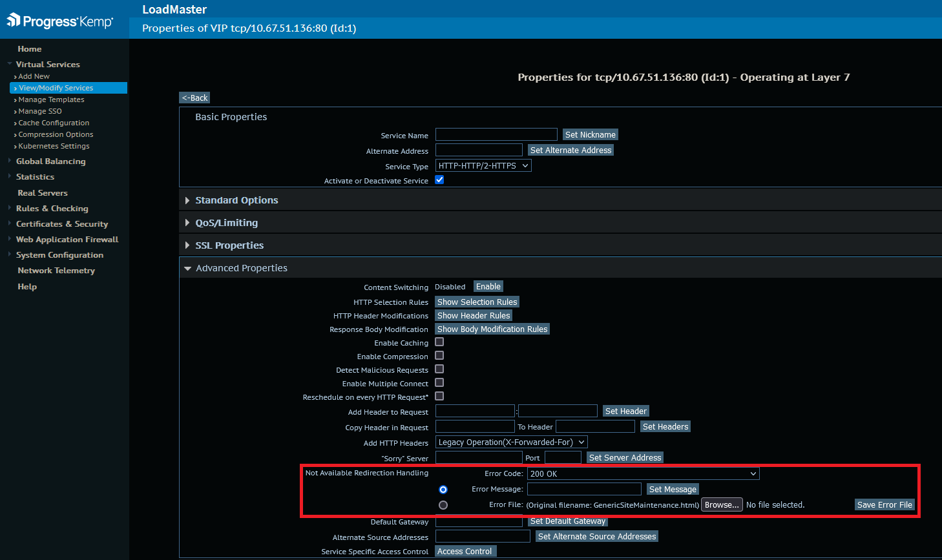The height and width of the screenshot is (560, 942).
Task: Toggle Activate or Deactivate Service checkbox
Action: [x=439, y=180]
